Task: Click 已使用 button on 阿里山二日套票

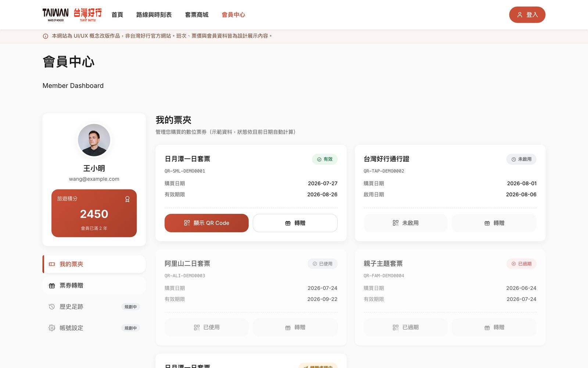Action: pyautogui.click(x=207, y=327)
